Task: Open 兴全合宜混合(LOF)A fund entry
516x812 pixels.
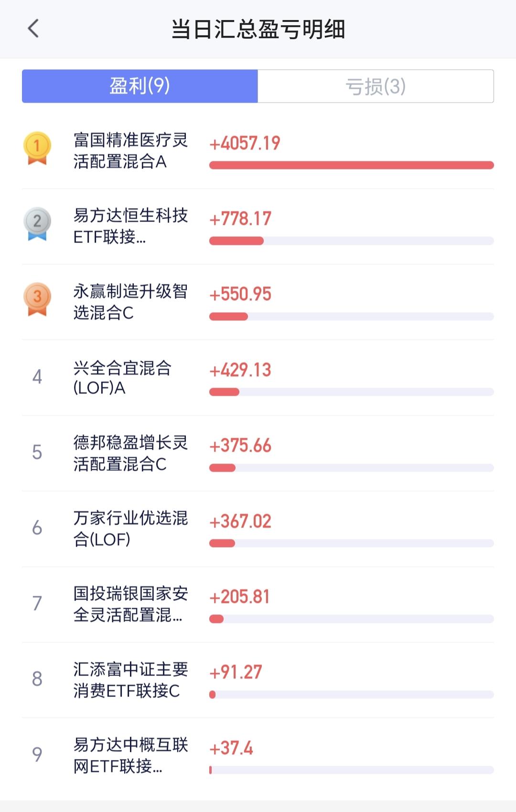Action: (x=258, y=378)
